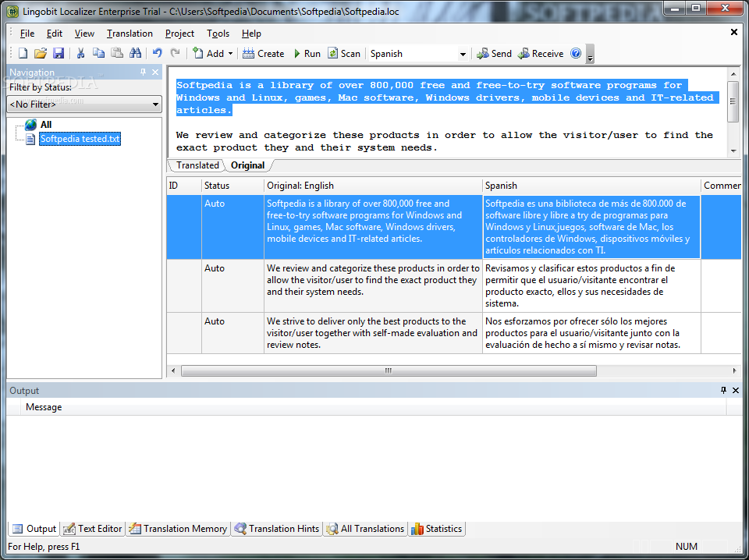The height and width of the screenshot is (560, 749).
Task: Switch to the Original tab
Action: (x=247, y=165)
